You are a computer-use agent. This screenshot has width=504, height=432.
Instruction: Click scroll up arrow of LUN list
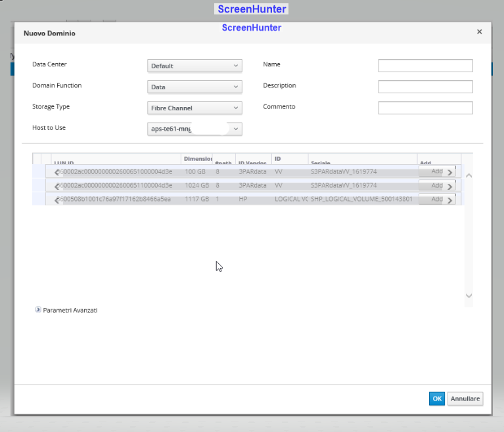click(469, 176)
